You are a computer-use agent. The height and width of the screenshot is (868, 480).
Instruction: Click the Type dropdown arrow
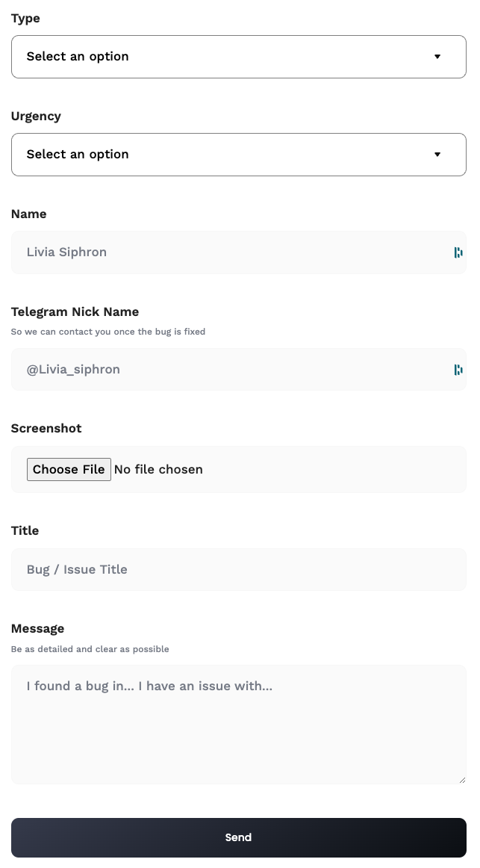tap(437, 57)
